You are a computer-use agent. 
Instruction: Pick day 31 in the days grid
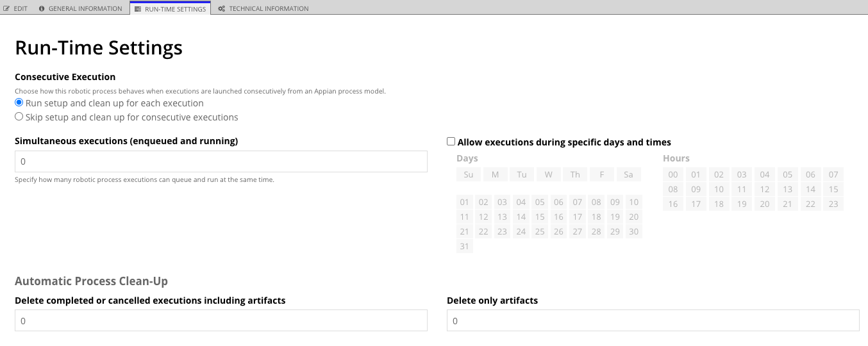[464, 246]
